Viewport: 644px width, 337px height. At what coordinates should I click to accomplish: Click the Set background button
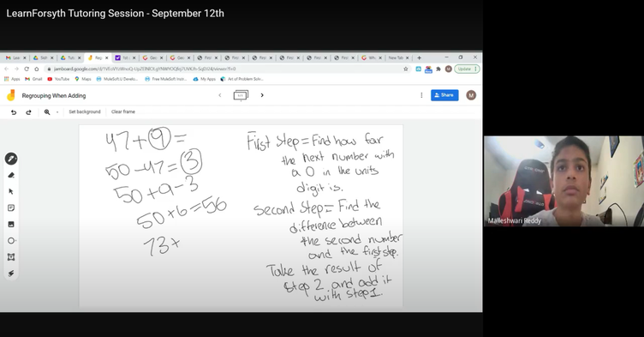click(x=85, y=112)
